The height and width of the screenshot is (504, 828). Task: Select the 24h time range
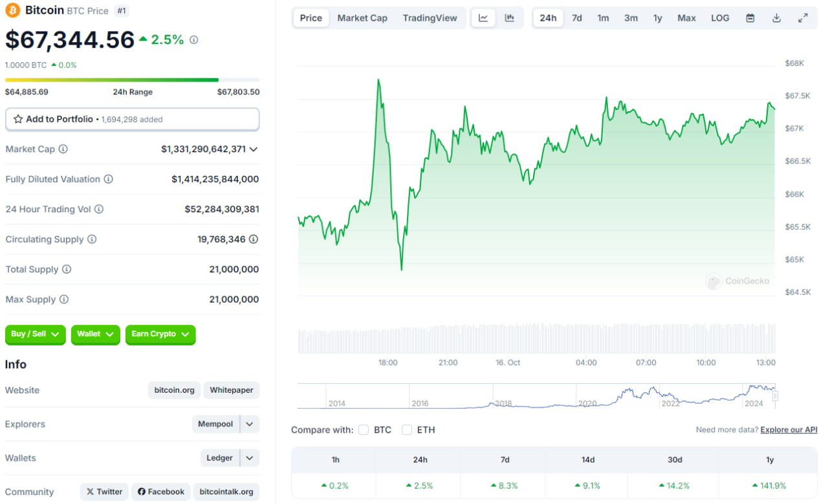point(548,18)
